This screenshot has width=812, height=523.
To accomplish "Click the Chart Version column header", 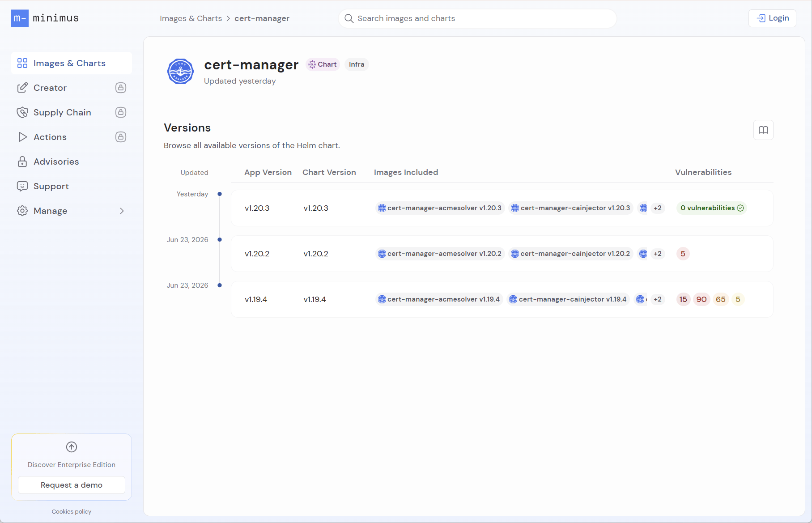I will coord(329,172).
